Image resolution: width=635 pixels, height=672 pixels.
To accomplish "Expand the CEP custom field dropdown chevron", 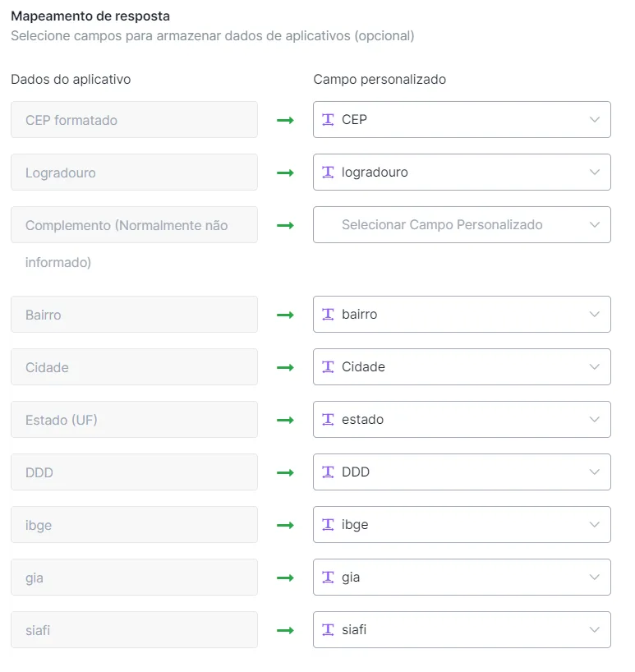I will pos(594,120).
